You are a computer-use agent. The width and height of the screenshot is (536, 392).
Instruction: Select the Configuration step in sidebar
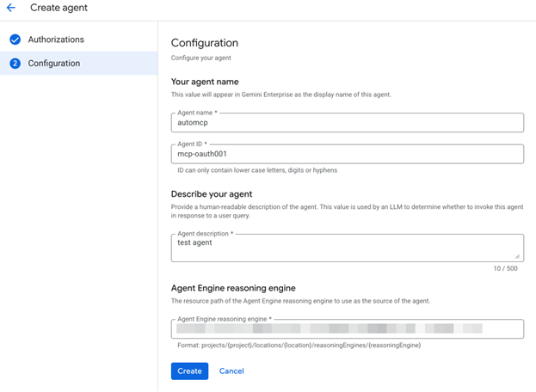[54, 64]
